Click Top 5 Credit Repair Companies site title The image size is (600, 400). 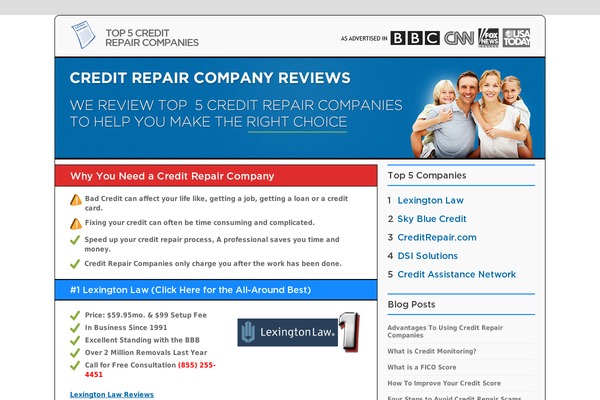pyautogui.click(x=152, y=38)
